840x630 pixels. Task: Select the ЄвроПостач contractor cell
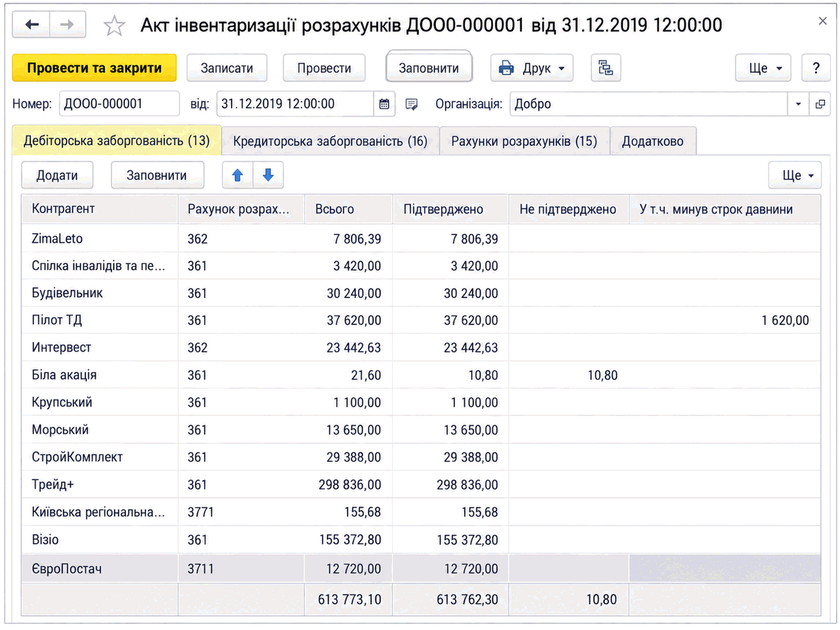coord(100,569)
